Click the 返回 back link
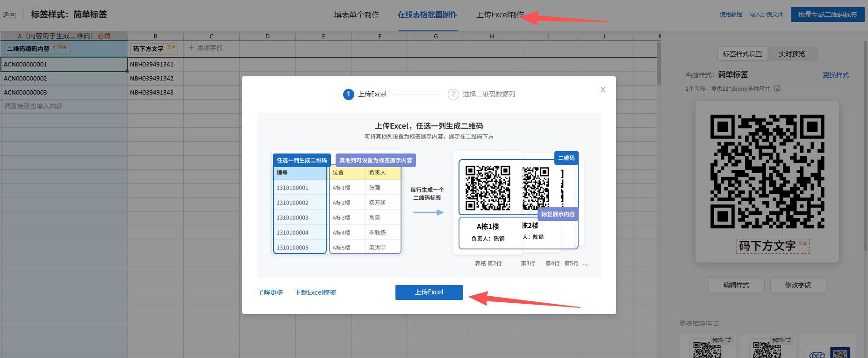868x358 pixels. click(9, 15)
